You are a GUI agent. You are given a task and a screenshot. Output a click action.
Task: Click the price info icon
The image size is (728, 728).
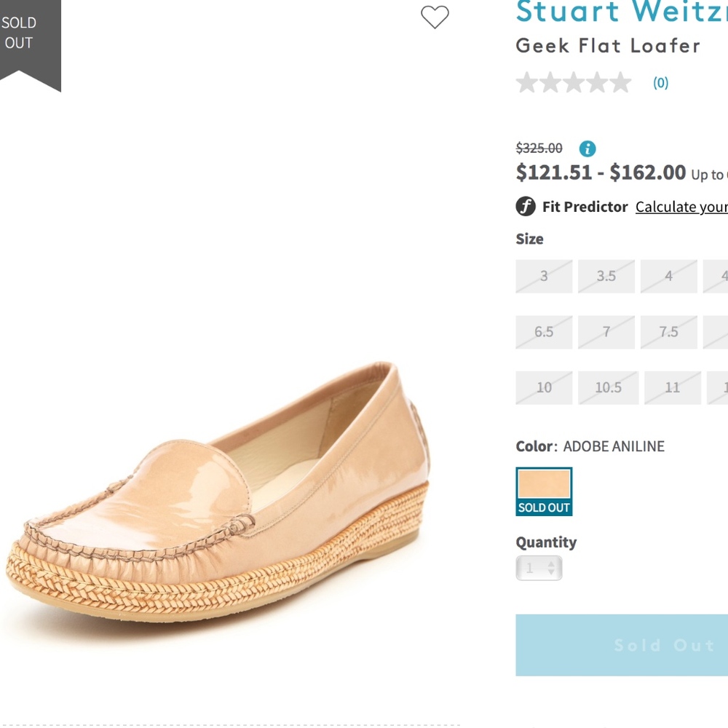coord(587,149)
